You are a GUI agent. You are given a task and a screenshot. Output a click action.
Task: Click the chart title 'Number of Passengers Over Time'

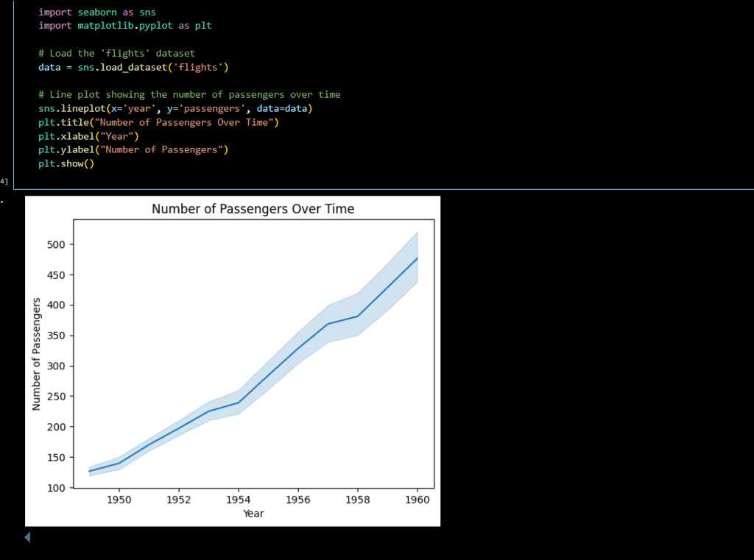(x=253, y=208)
